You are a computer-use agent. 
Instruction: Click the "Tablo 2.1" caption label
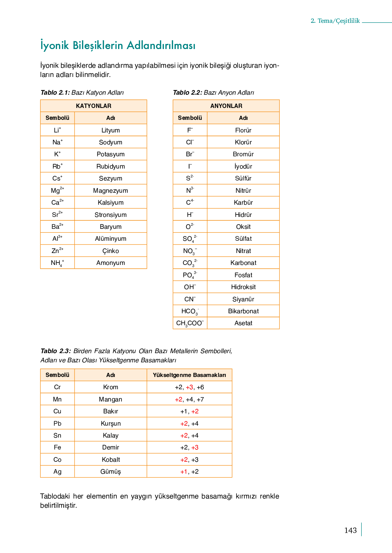(55, 93)
